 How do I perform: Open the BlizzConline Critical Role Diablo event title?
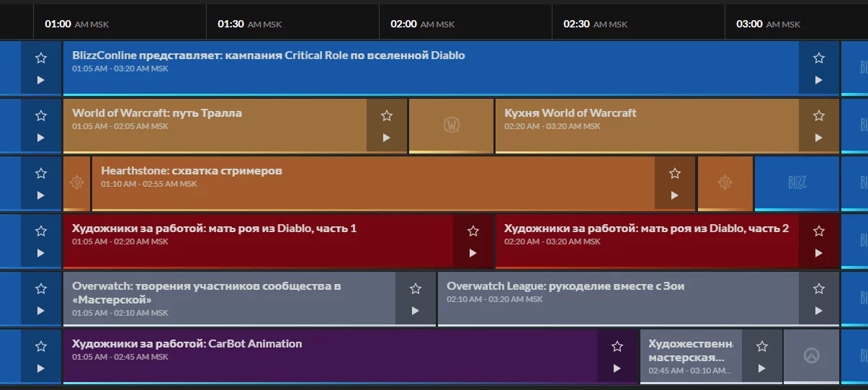[269, 55]
